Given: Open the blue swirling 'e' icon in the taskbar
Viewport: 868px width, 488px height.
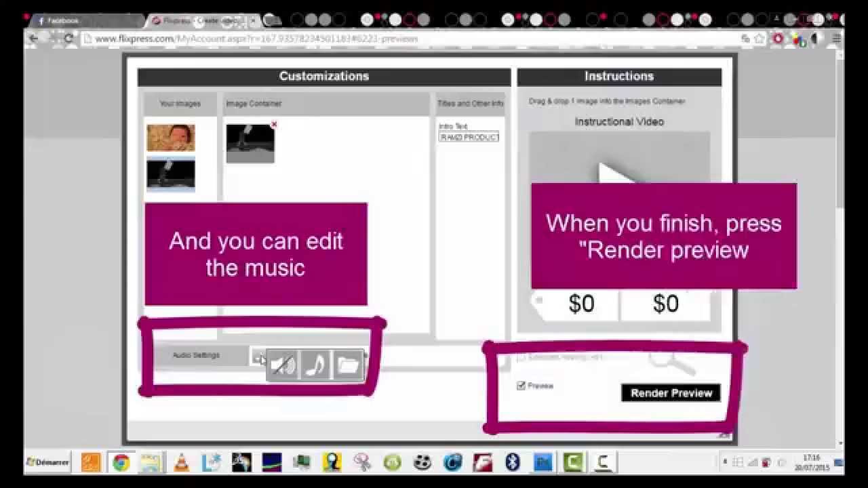Looking at the screenshot, I should (452, 462).
